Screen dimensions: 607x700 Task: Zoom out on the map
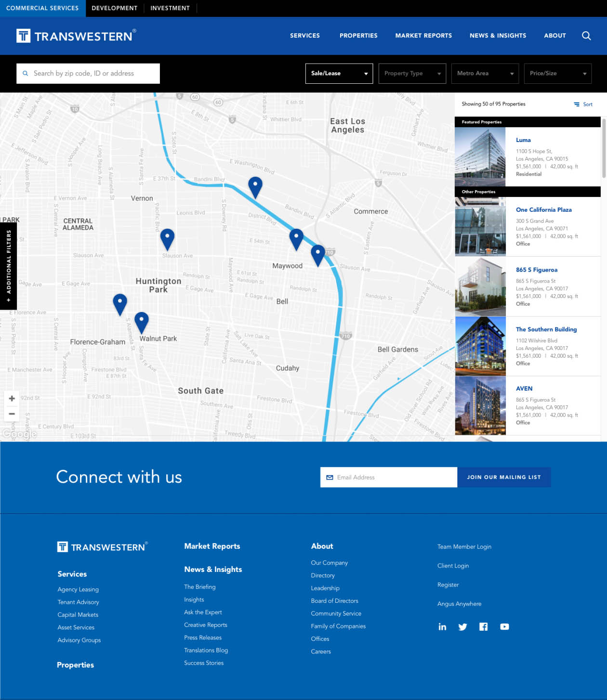[x=12, y=414]
